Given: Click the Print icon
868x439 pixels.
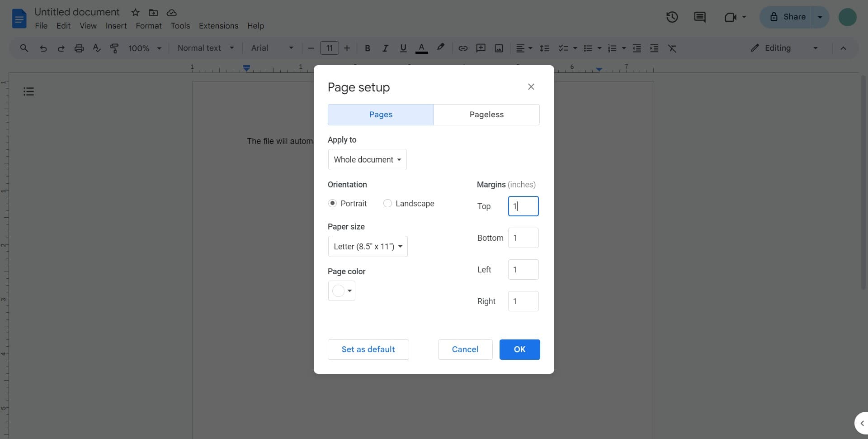Looking at the screenshot, I should pyautogui.click(x=79, y=48).
